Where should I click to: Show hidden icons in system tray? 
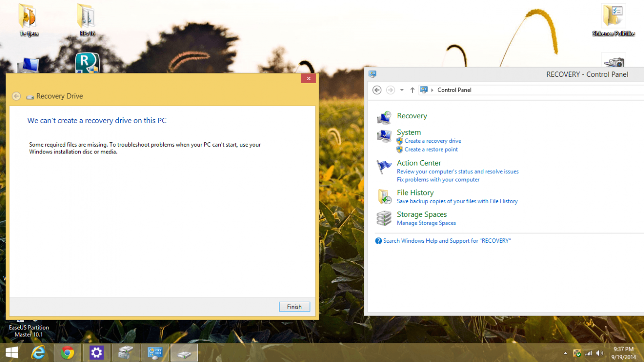pyautogui.click(x=565, y=353)
